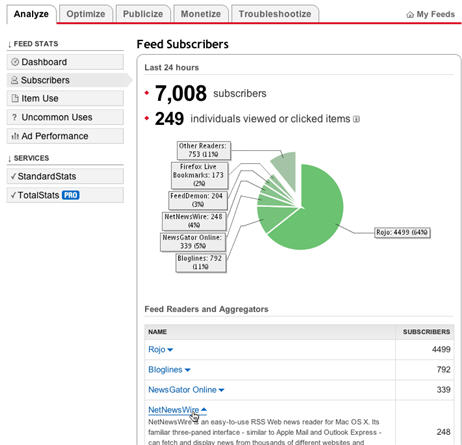462x445 pixels.
Task: Open the Ad Performance page
Action: [65, 136]
